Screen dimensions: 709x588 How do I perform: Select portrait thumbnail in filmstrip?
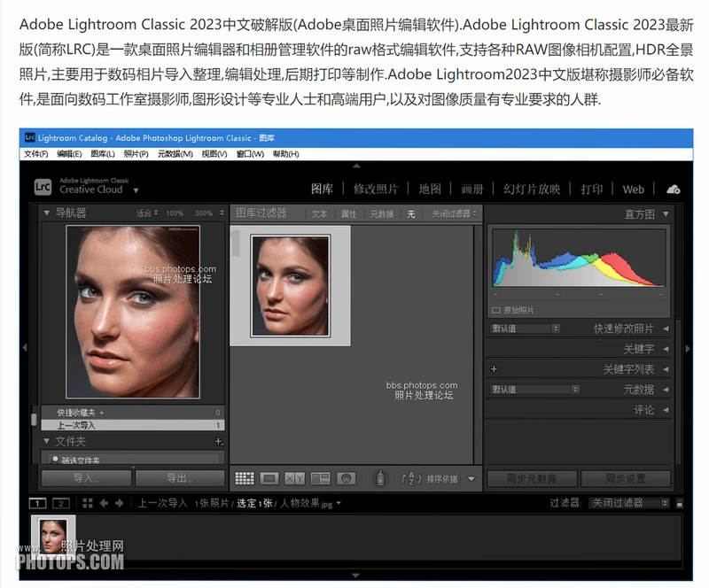pyautogui.click(x=53, y=536)
